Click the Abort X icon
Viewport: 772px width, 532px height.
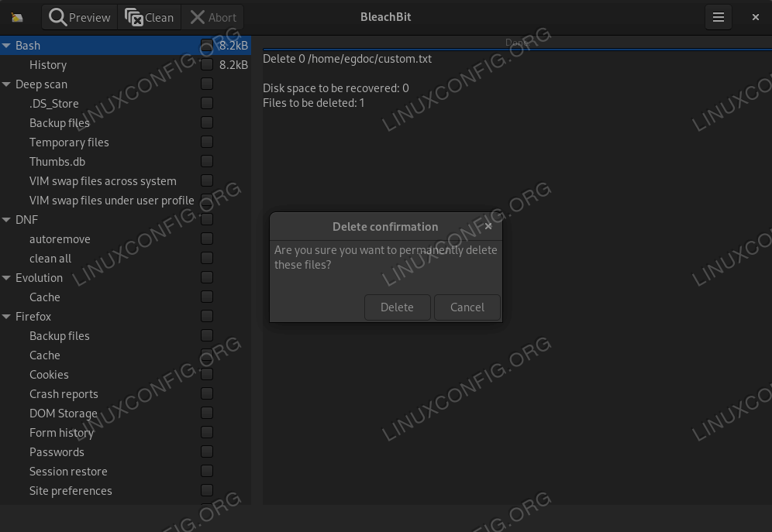click(198, 17)
